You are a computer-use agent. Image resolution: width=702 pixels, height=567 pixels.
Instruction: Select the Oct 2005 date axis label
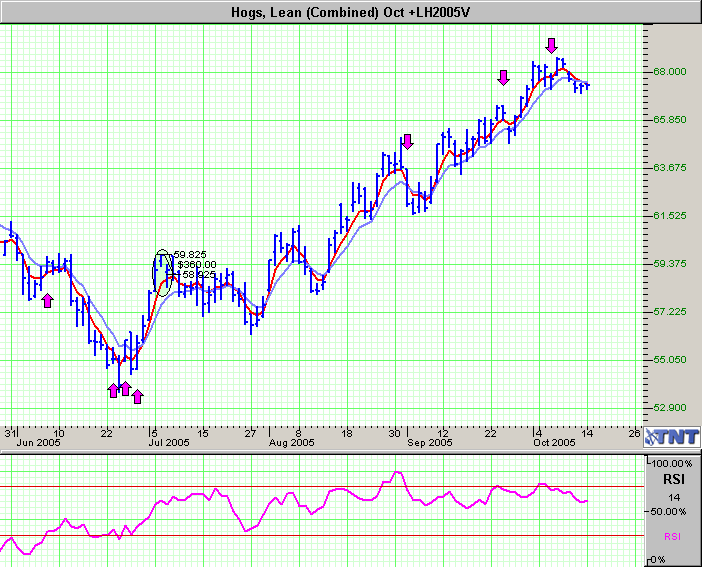click(554, 441)
